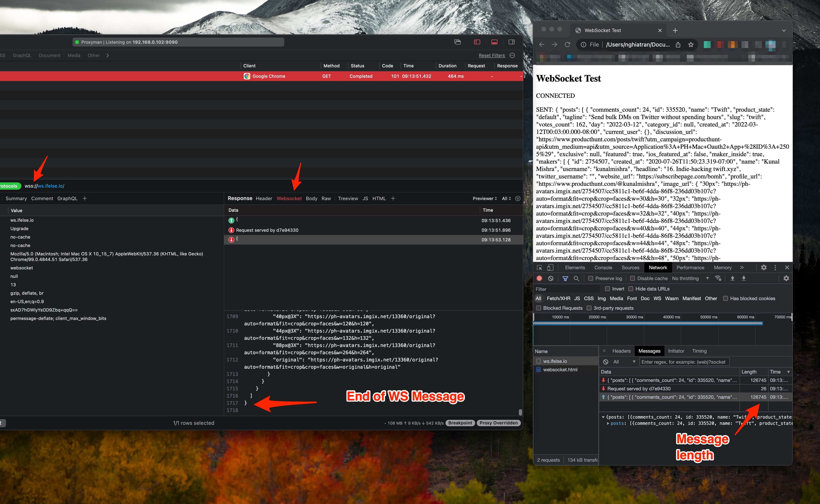Click the DevTools record network log icon

pyautogui.click(x=539, y=278)
